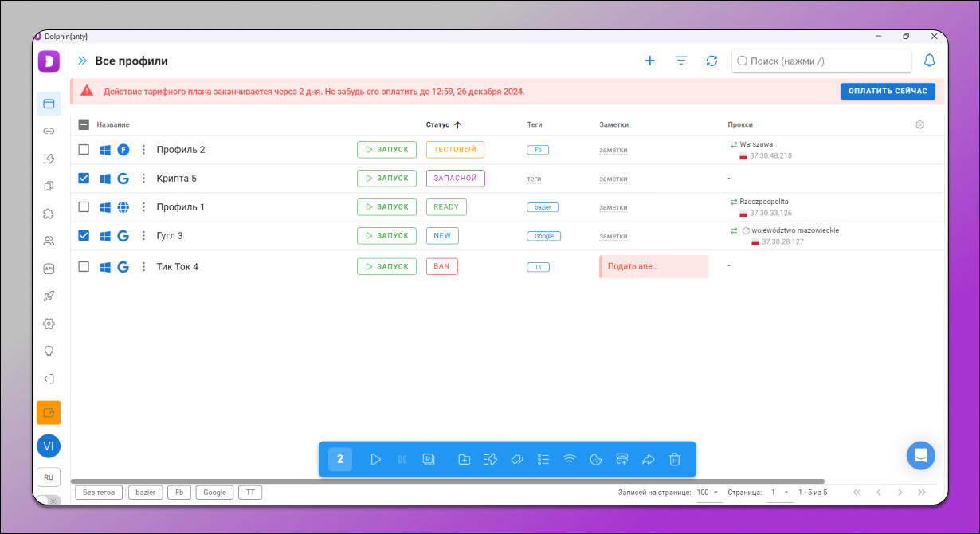Image resolution: width=980 pixels, height=534 pixels.
Task: Open the three-dot menu for Профиль 1
Action: click(x=144, y=207)
